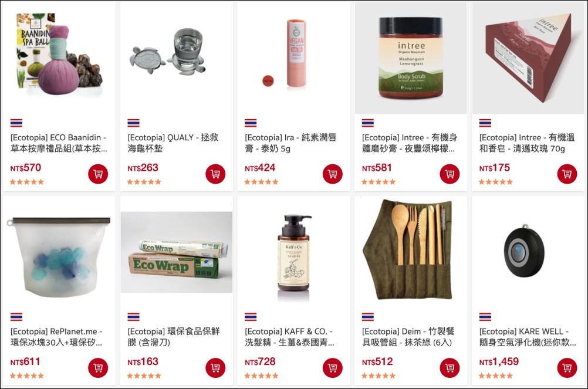Add Eco Wrap food wrap to cart
The height and width of the screenshot is (389, 588).
(x=215, y=368)
